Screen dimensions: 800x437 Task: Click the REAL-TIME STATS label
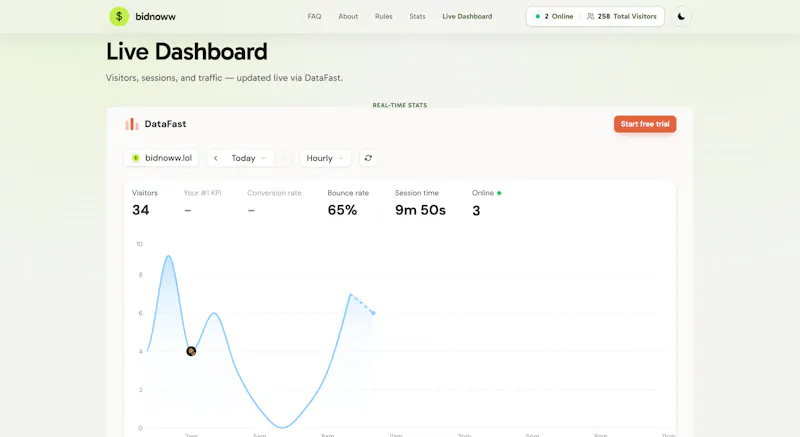point(399,105)
